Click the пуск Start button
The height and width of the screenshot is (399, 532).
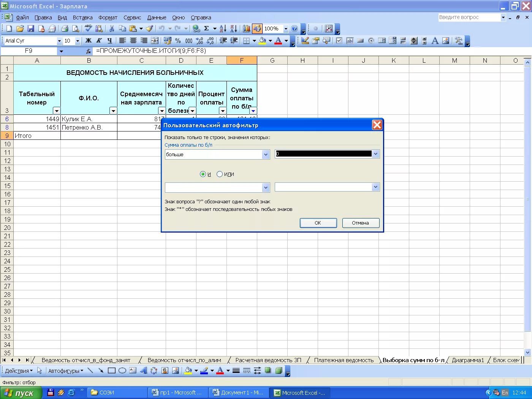[21, 393]
